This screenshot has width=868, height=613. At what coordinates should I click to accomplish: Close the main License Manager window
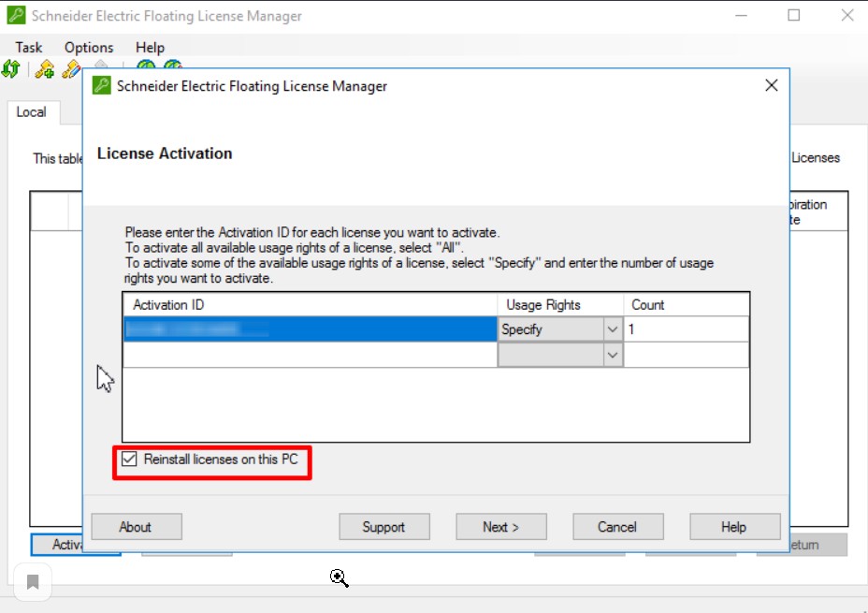point(847,16)
